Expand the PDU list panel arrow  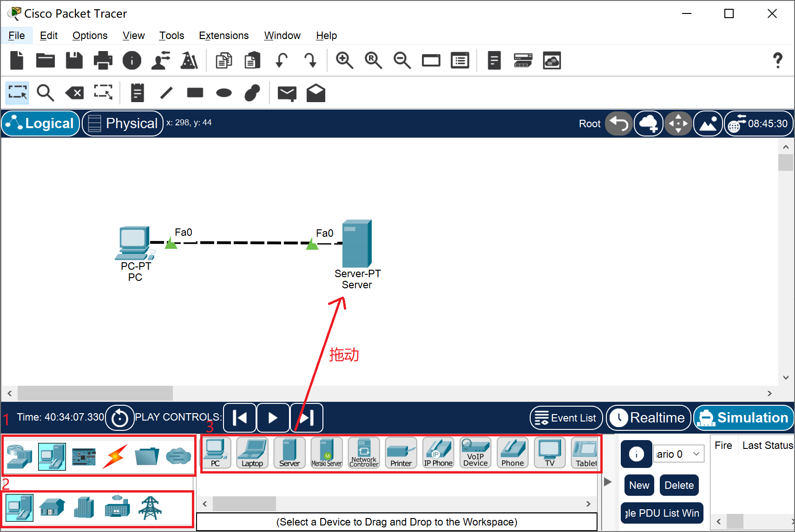click(x=607, y=482)
